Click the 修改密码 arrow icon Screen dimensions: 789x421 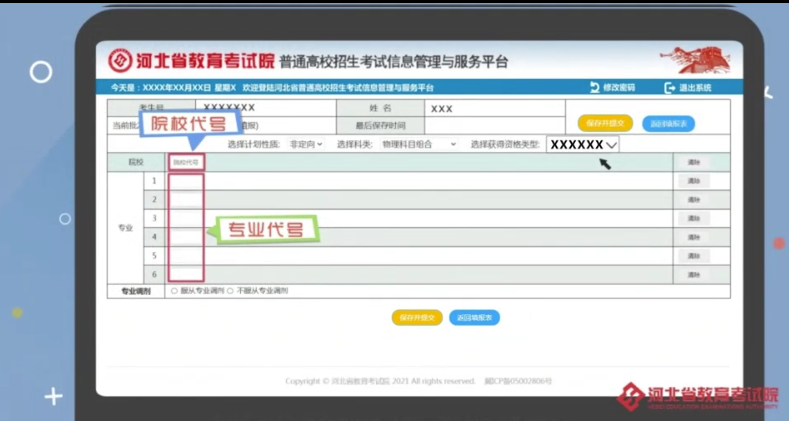[595, 88]
